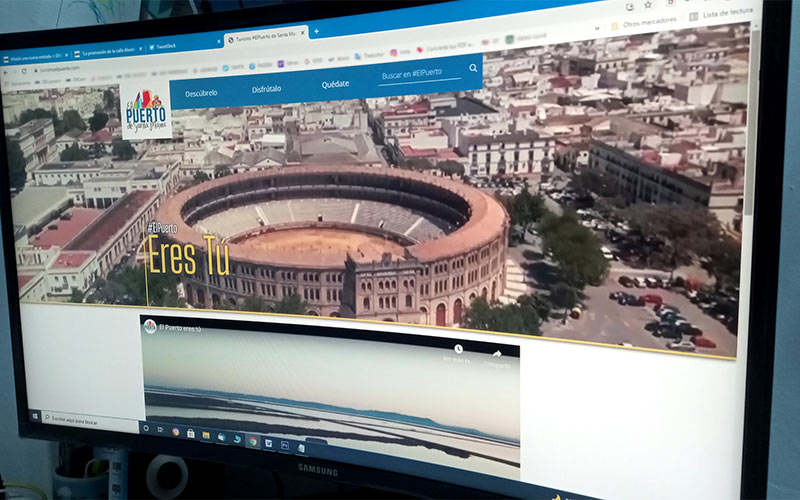800x500 pixels.
Task: Click the 'Eres Tú' hero heading
Action: (x=188, y=257)
